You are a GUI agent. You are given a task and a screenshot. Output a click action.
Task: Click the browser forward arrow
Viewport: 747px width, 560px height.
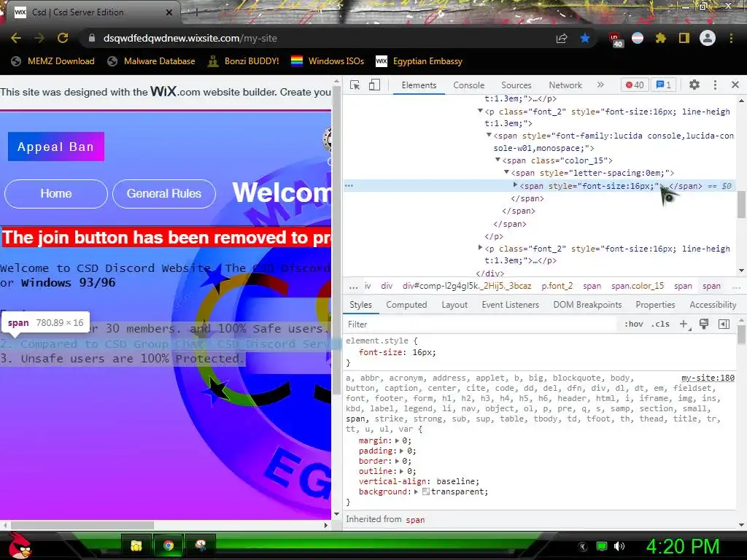(39, 38)
